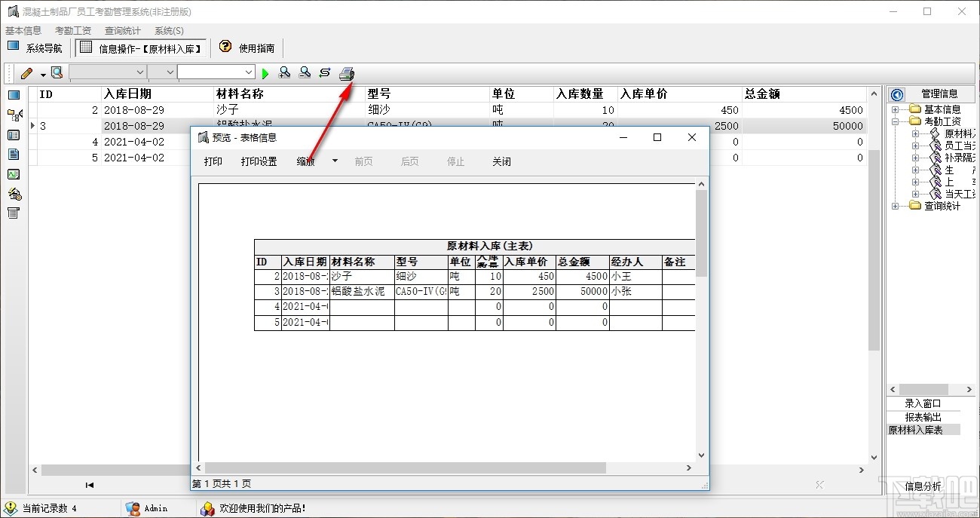980x518 pixels.
Task: Click the tag icon beside 补录隔 node
Action: [x=936, y=158]
